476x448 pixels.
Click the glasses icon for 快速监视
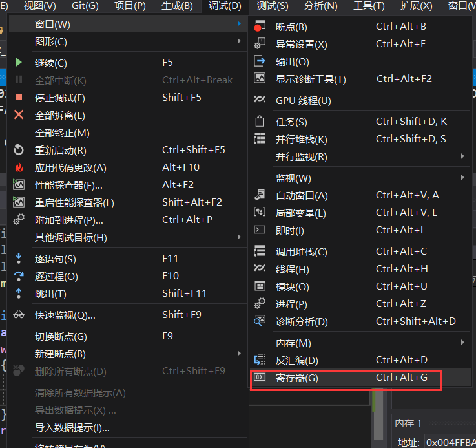tap(19, 315)
